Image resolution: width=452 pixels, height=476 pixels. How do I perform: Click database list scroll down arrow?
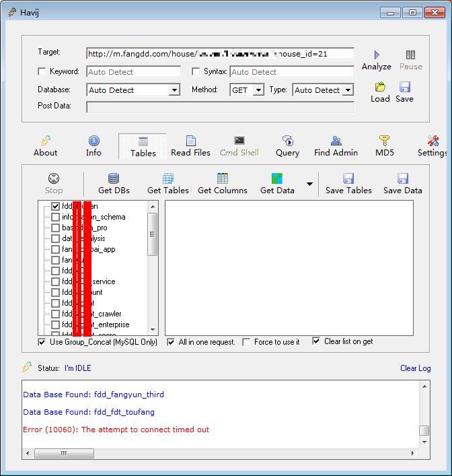pos(153,330)
